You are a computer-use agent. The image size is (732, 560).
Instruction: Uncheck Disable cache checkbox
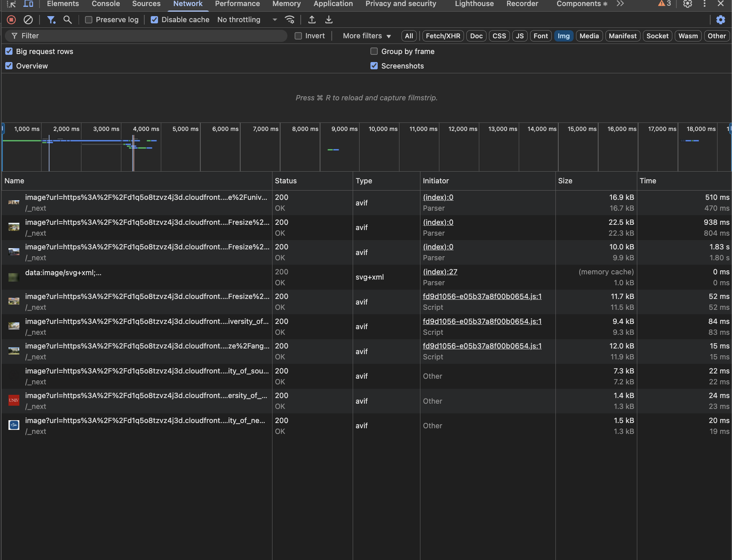coord(154,20)
